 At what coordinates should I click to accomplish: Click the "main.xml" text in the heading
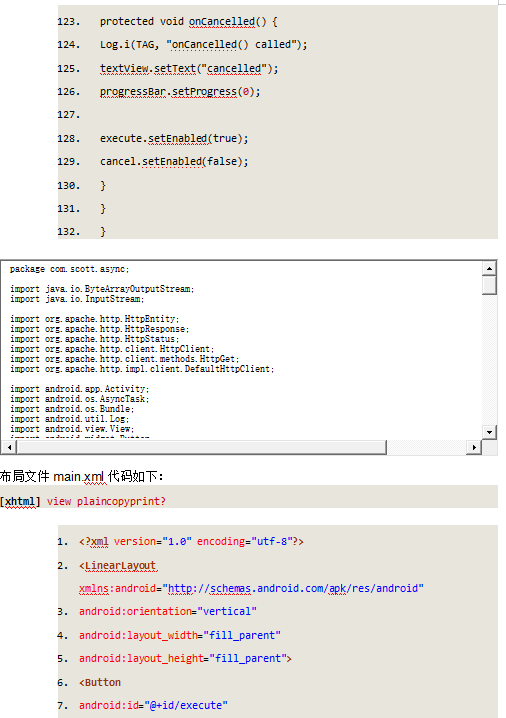[79, 477]
